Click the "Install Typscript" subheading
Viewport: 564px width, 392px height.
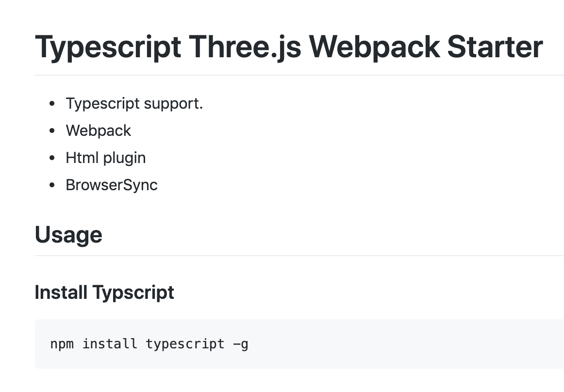(104, 293)
